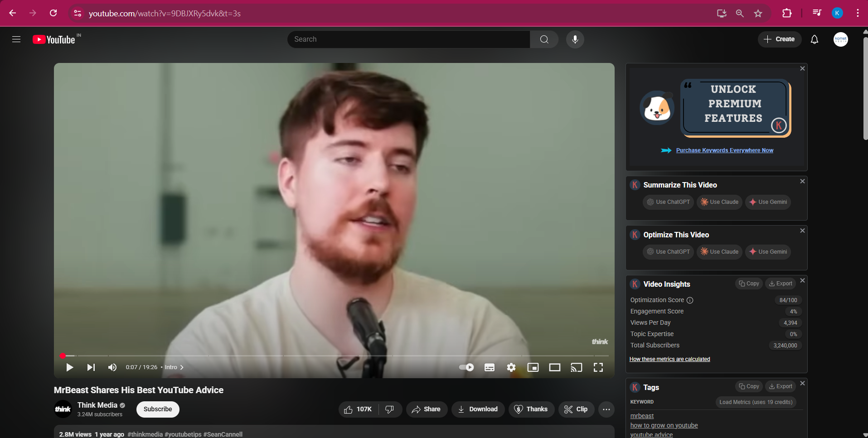Open the mrbeast tag keyword link
Image resolution: width=868 pixels, height=438 pixels.
click(642, 416)
